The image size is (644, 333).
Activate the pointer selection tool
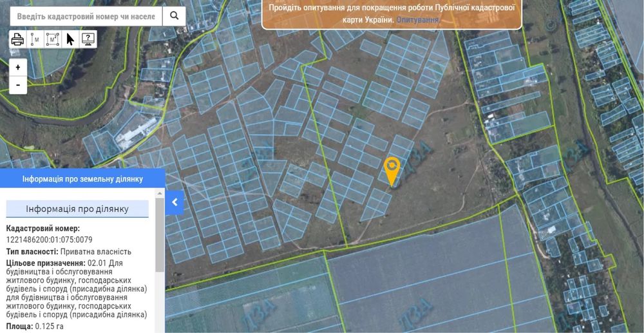point(70,39)
